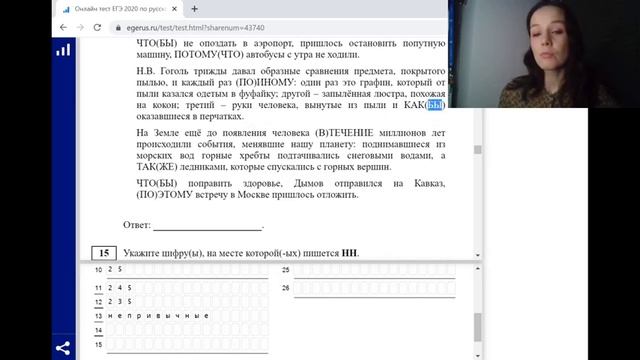
Task: Click the answer sheet scroll down arrow
Action: pos(478,356)
